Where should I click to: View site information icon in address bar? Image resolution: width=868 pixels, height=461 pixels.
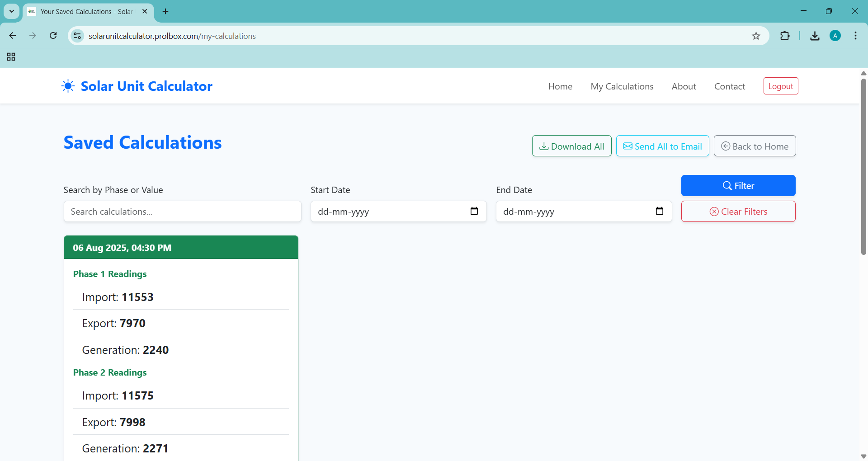(x=78, y=36)
